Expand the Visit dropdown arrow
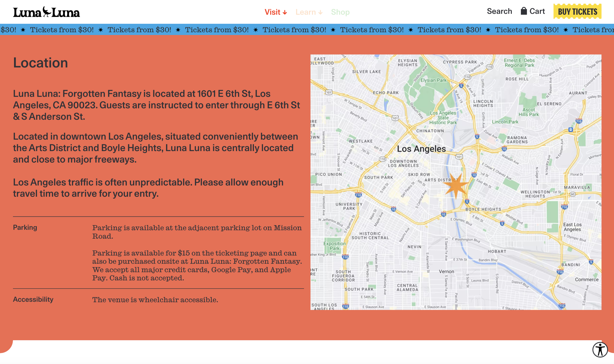The height and width of the screenshot is (364, 614). (285, 13)
